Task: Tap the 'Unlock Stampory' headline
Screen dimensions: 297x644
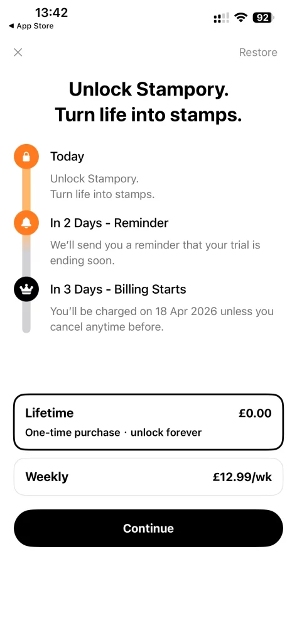Action: pos(148,89)
